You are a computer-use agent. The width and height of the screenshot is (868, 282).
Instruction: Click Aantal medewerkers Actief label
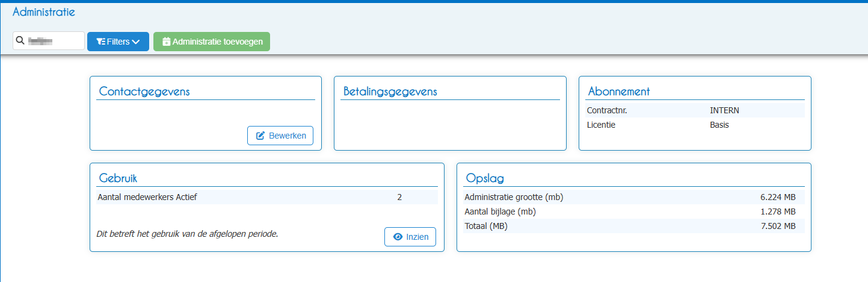click(x=147, y=196)
